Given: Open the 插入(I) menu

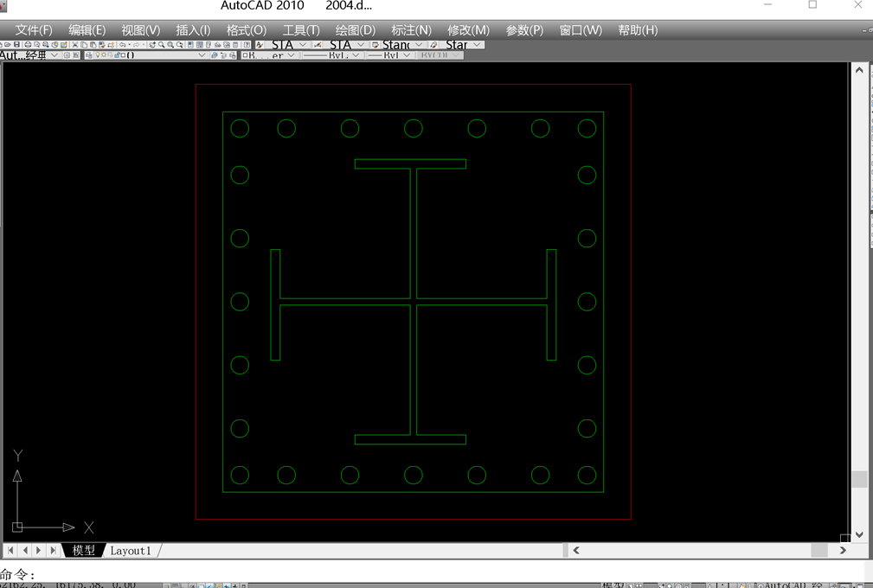Looking at the screenshot, I should coord(193,30).
